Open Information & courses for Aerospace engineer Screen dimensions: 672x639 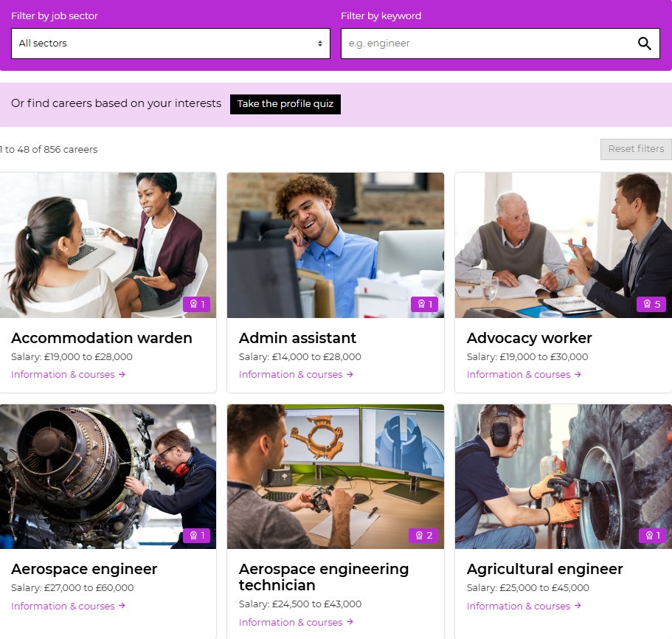tap(62, 606)
